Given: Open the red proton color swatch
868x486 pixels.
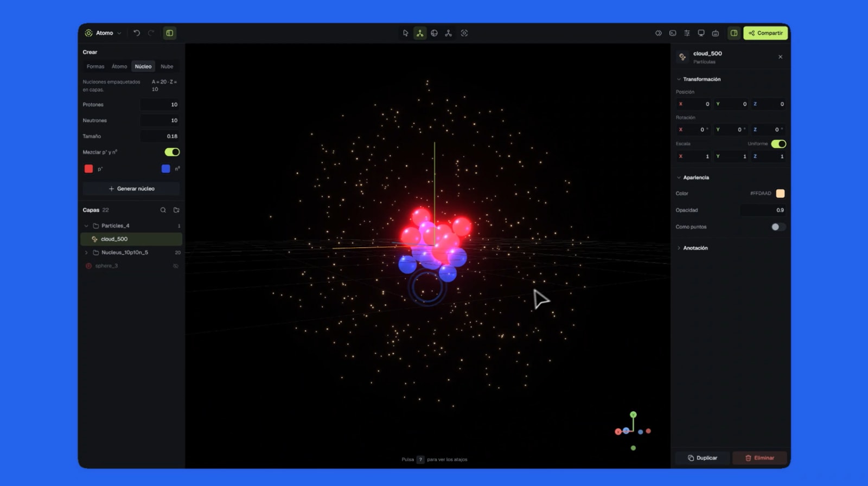Looking at the screenshot, I should (88, 169).
